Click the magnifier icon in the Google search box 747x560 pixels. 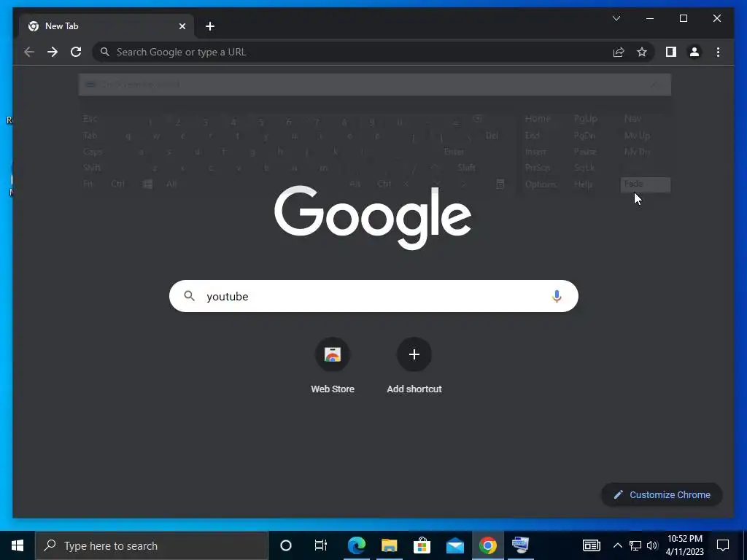pyautogui.click(x=189, y=296)
